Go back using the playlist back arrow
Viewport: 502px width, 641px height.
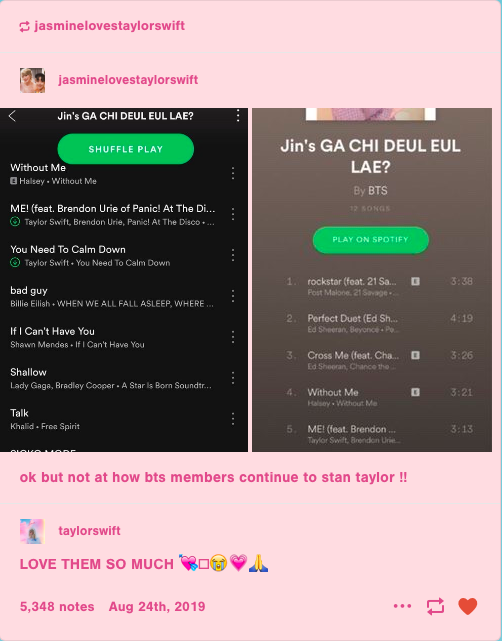12,116
